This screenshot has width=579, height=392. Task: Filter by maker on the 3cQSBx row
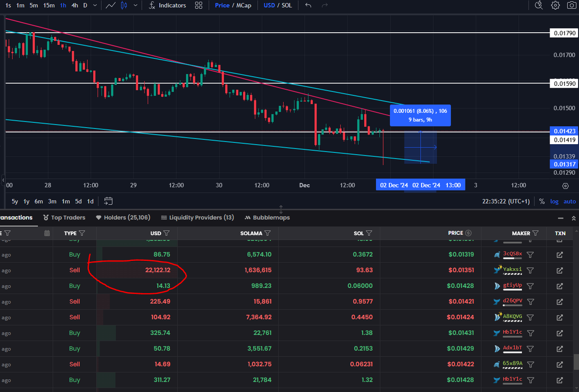coord(530,255)
